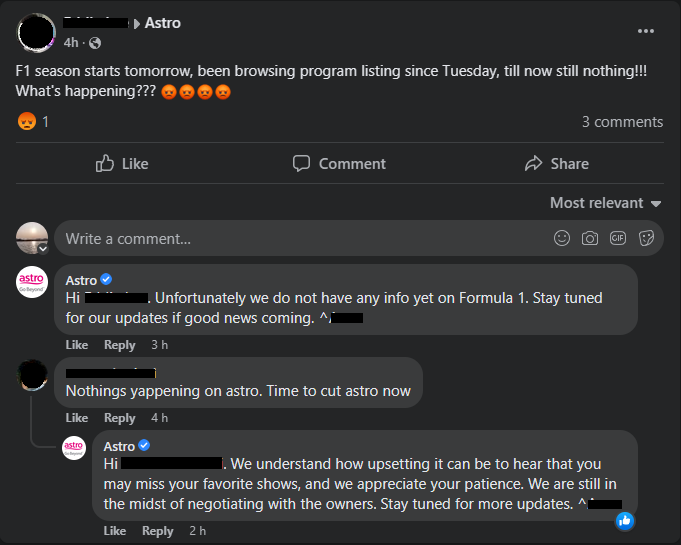This screenshot has width=681, height=545.
Task: Like Astro's reply about negotiating with owners
Action: pyautogui.click(x=115, y=531)
